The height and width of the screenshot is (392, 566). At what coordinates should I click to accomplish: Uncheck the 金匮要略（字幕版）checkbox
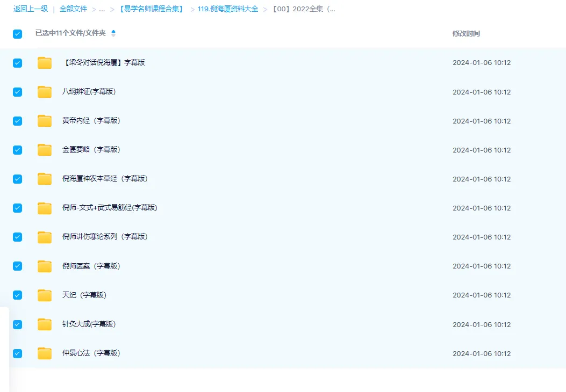coord(17,150)
